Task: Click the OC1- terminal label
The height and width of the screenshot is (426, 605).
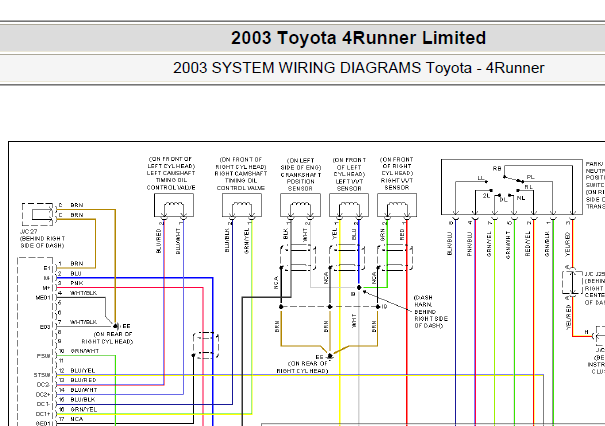Action: coord(43,404)
